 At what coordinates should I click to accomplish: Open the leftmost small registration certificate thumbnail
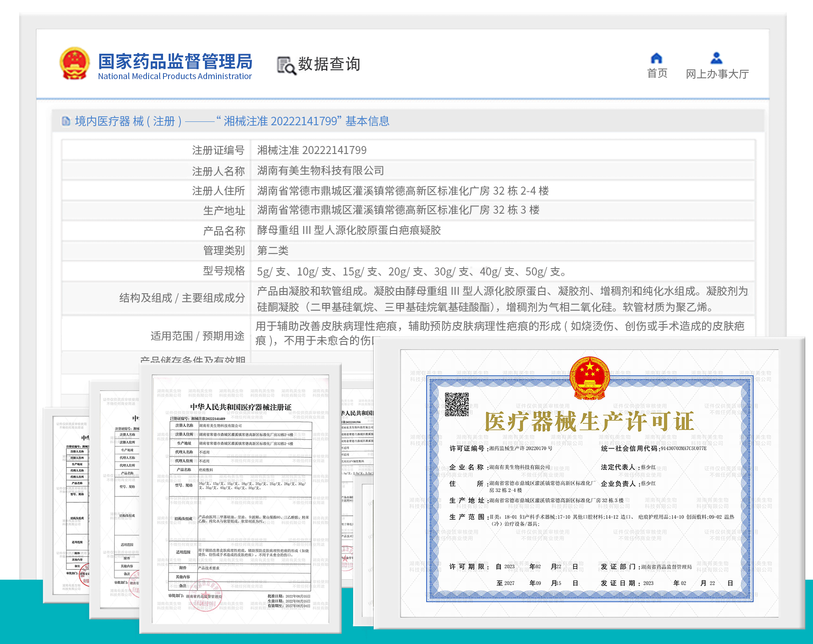(x=66, y=505)
